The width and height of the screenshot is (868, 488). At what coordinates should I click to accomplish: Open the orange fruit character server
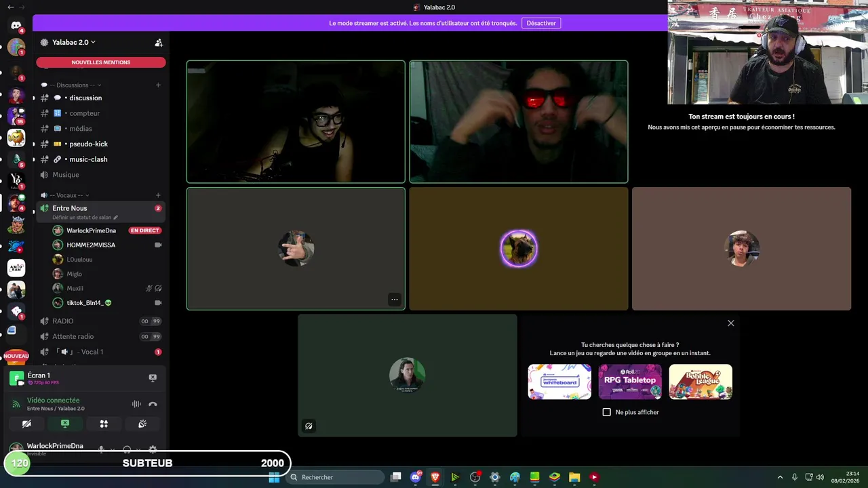point(16,138)
